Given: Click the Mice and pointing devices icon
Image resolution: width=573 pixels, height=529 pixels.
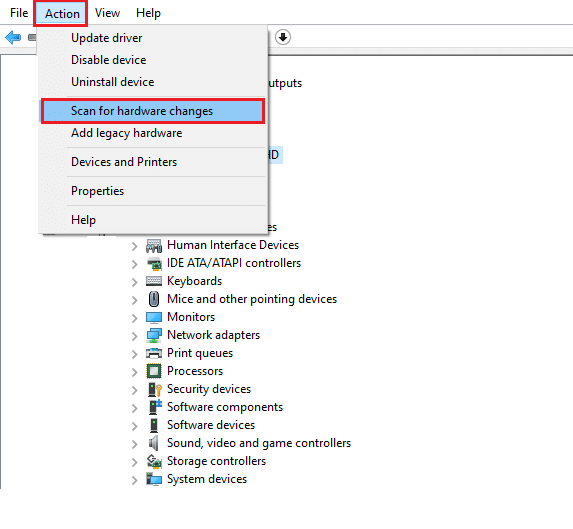Looking at the screenshot, I should pyautogui.click(x=154, y=299).
